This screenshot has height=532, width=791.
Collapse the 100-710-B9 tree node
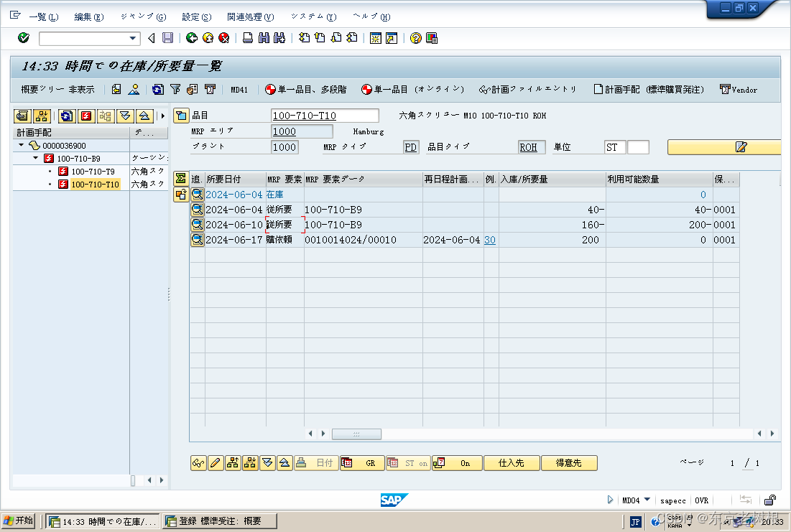(35, 159)
